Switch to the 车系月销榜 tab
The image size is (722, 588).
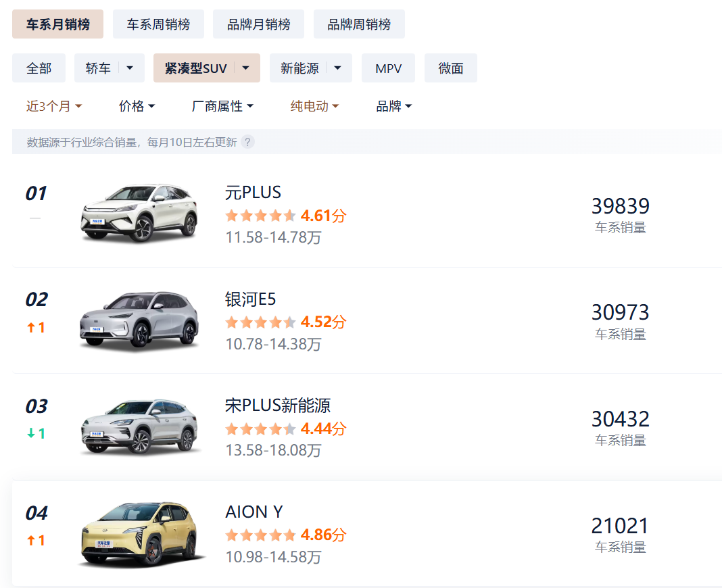click(57, 24)
